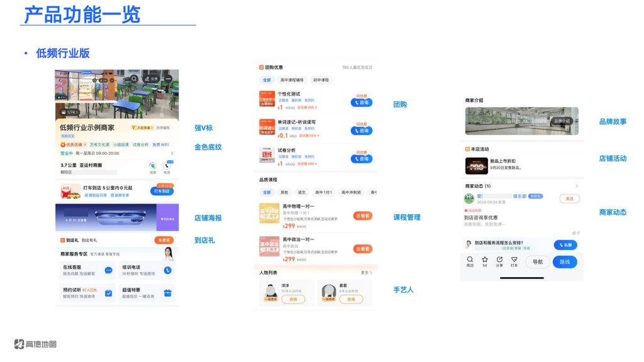Click the 团购优惠 section icon
Image resolution: width=644 pixels, height=362 pixels.
(261, 67)
